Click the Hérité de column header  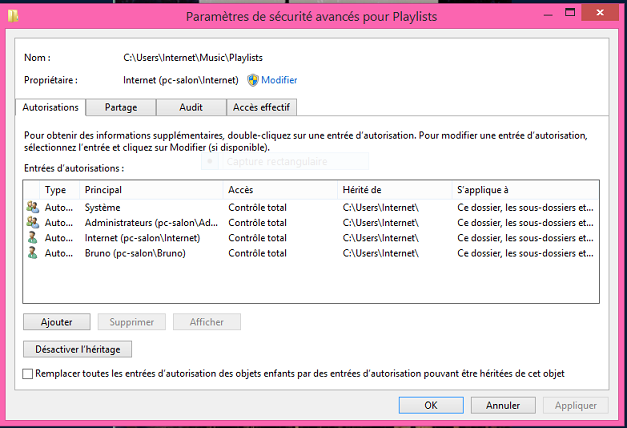(x=394, y=189)
